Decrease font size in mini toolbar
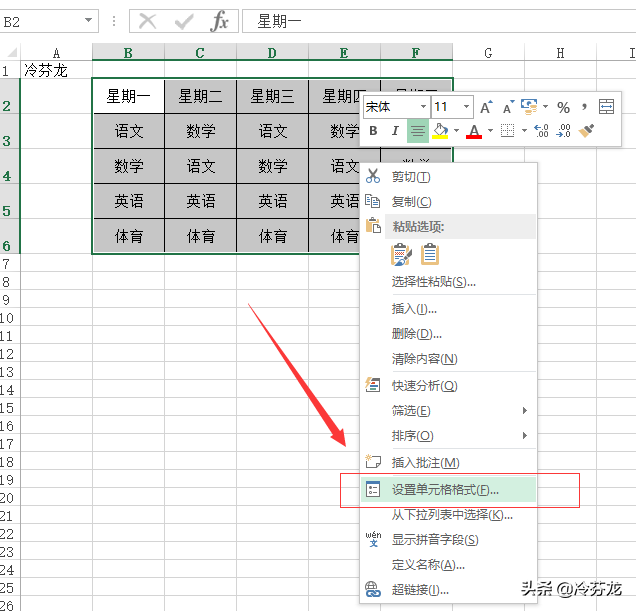 (508, 107)
